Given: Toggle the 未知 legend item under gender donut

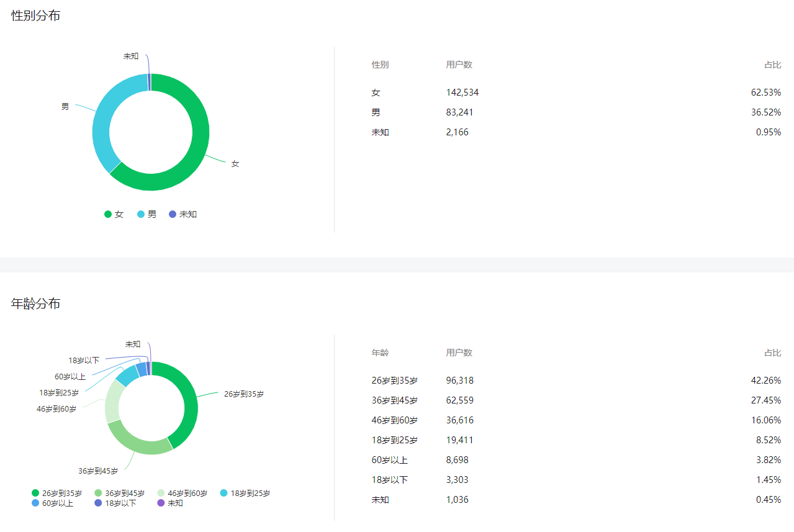Looking at the screenshot, I should (x=183, y=214).
